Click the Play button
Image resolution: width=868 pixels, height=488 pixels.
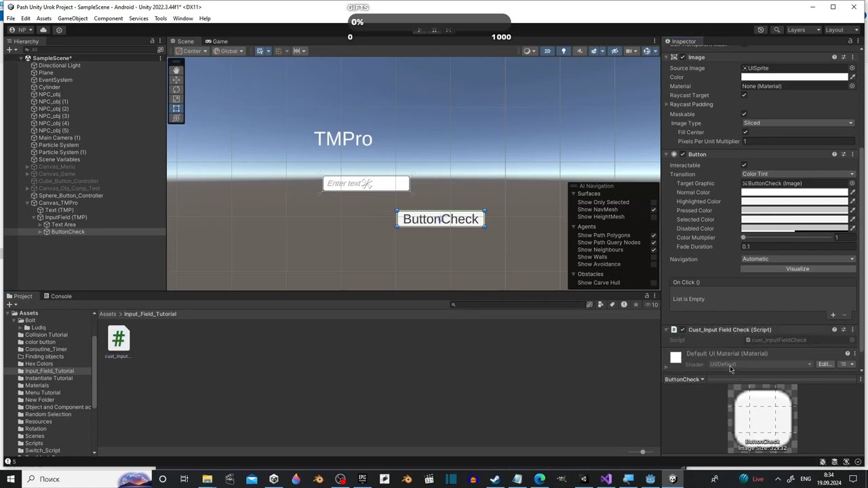(419, 30)
